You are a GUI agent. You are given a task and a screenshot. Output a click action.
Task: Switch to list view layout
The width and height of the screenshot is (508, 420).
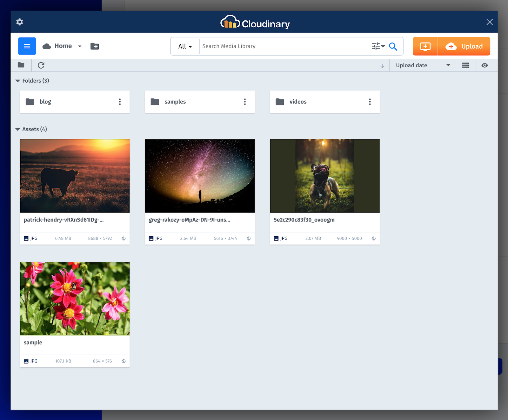[465, 65]
